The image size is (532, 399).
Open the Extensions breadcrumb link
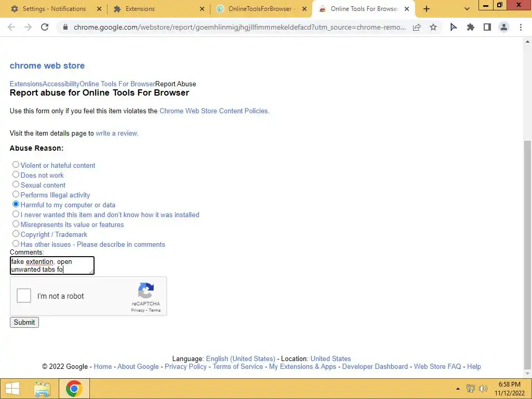coord(26,84)
